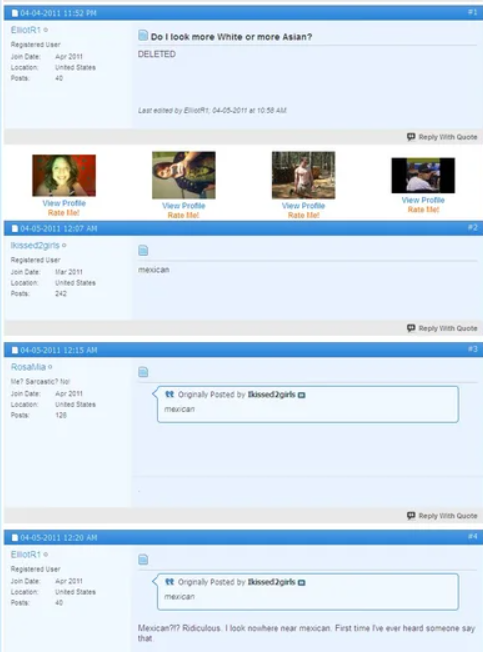
Task: Click the post icon in ElliotR1's post #4
Action: 143,559
